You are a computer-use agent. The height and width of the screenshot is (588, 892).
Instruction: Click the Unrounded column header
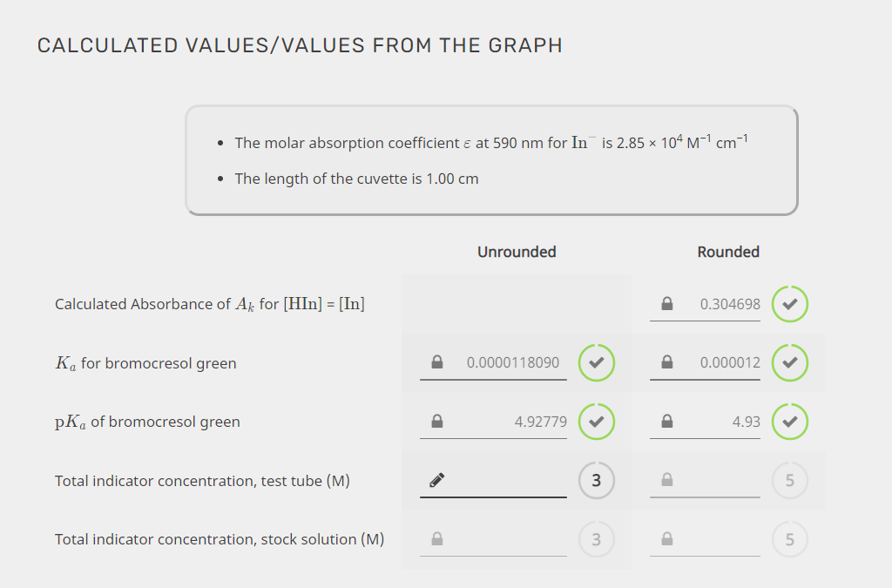[517, 252]
